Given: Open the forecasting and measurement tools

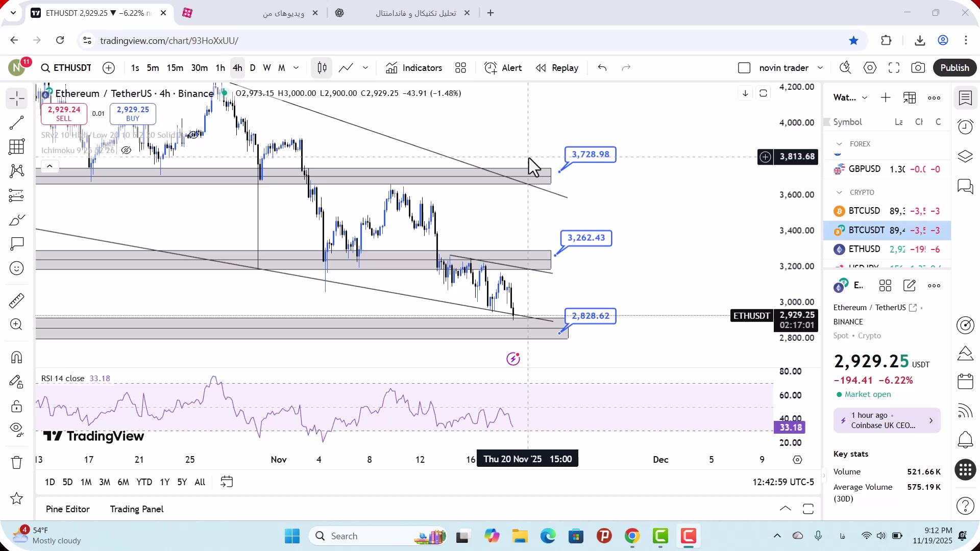Looking at the screenshot, I should click(16, 195).
